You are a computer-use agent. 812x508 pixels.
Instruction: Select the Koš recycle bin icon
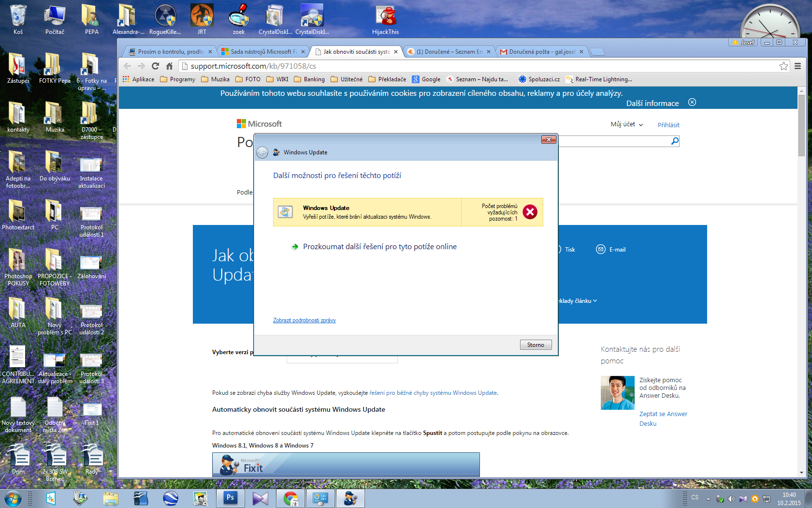(18, 20)
